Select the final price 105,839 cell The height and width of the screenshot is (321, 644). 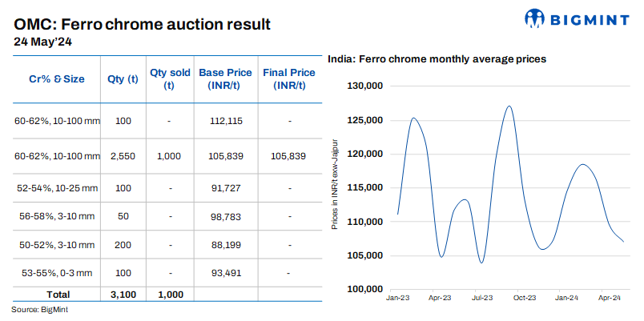click(x=289, y=156)
